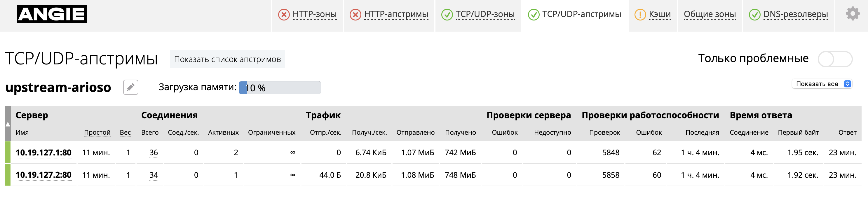
Task: Click total connections value 36
Action: pyautogui.click(x=154, y=153)
